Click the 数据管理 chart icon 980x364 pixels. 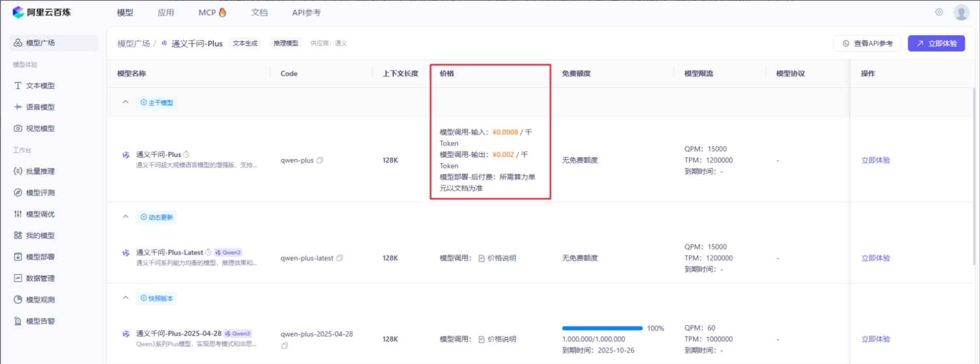tap(18, 278)
